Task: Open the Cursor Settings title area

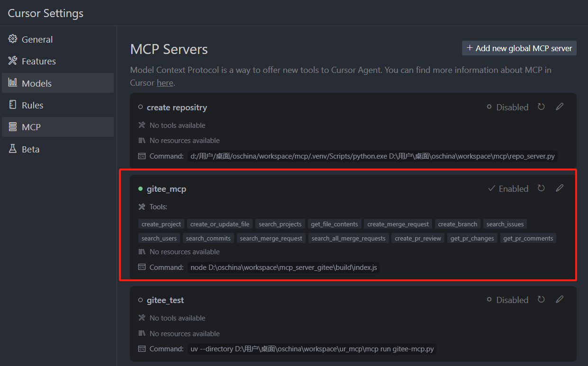Action: coord(45,13)
